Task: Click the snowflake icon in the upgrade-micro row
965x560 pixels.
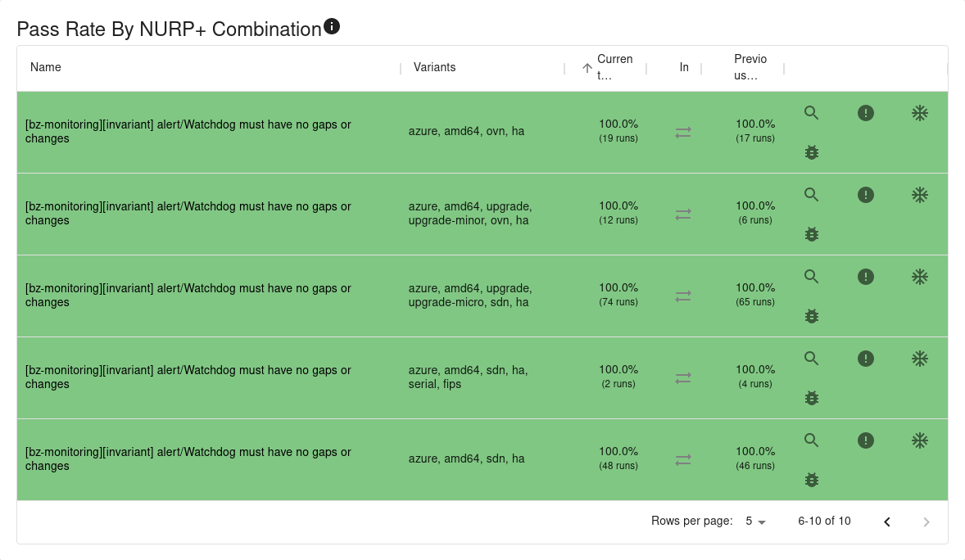Action: tap(920, 277)
